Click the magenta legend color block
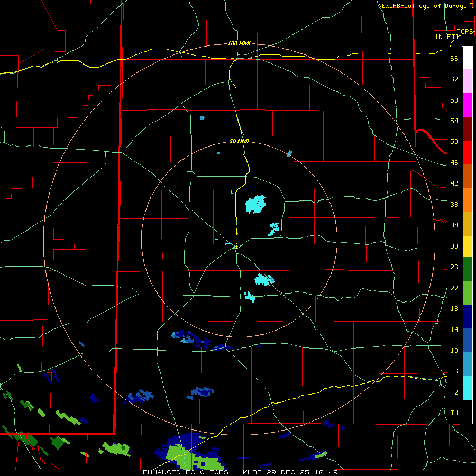This screenshot has width=476, height=476. (x=467, y=105)
